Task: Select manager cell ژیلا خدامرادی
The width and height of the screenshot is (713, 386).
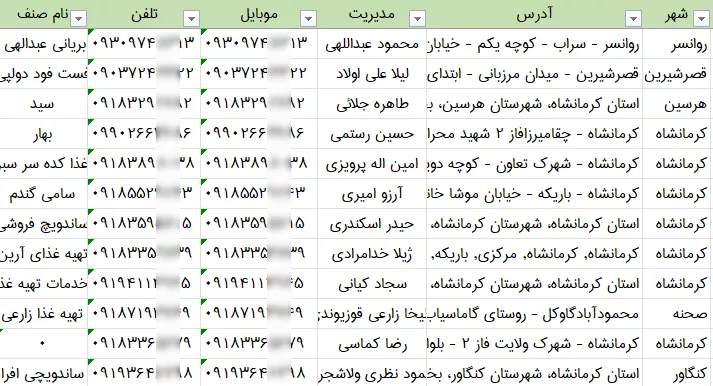Action: (372, 254)
